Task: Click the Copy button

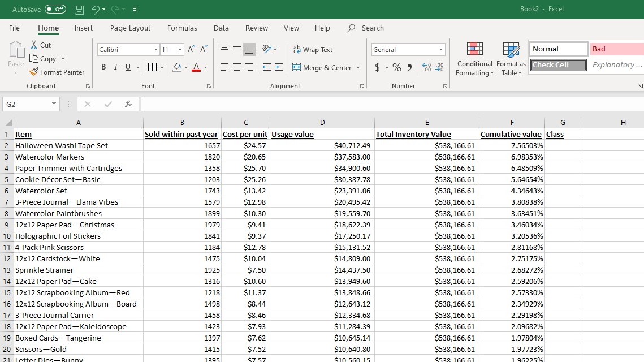Action: pos(43,59)
